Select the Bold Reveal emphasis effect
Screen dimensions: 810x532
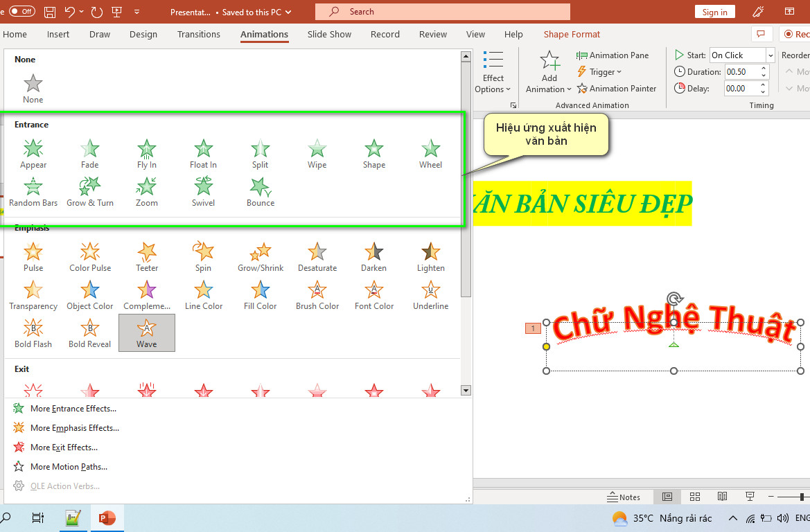[x=90, y=334]
